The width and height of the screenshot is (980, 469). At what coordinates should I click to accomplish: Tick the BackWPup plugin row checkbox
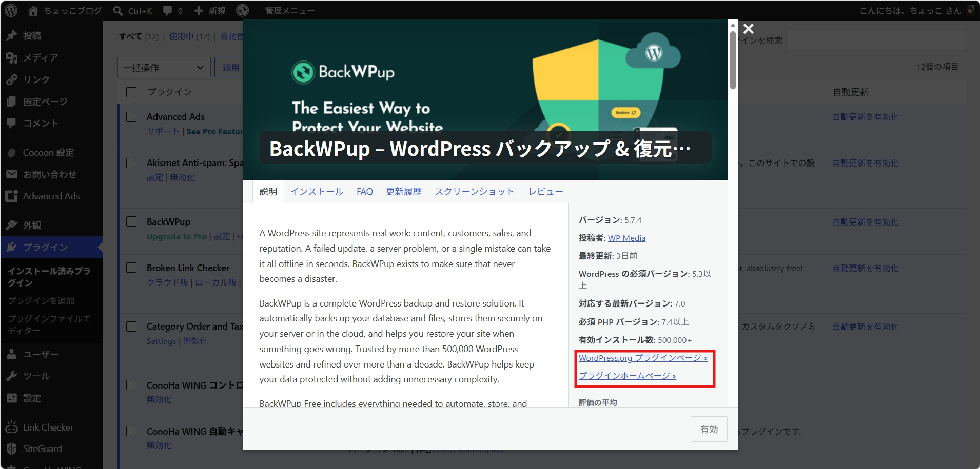coord(131,221)
